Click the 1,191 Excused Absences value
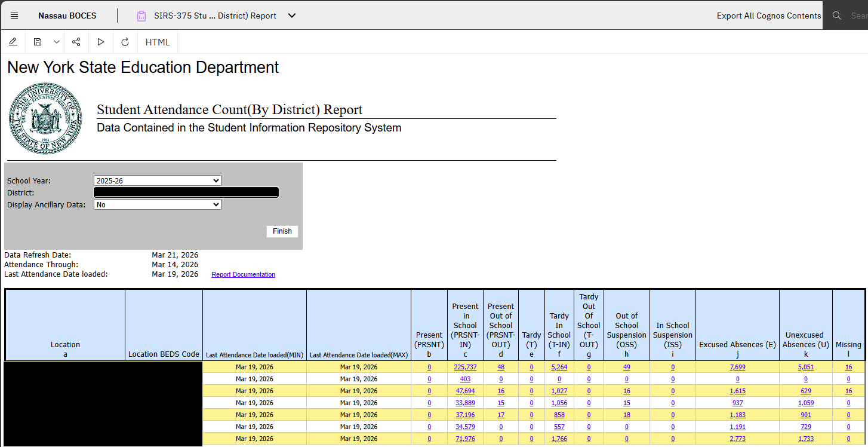 coord(737,427)
